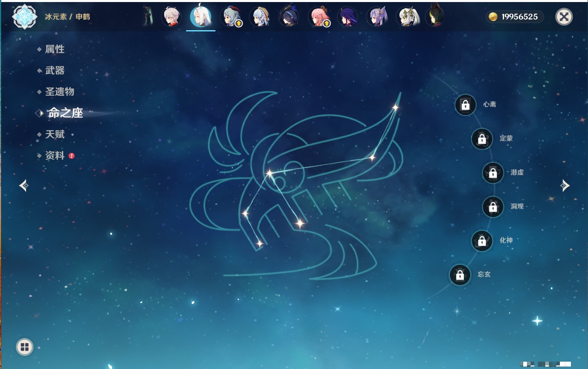Click the gold Mora coin icon
This screenshot has width=588, height=369.
pos(493,17)
